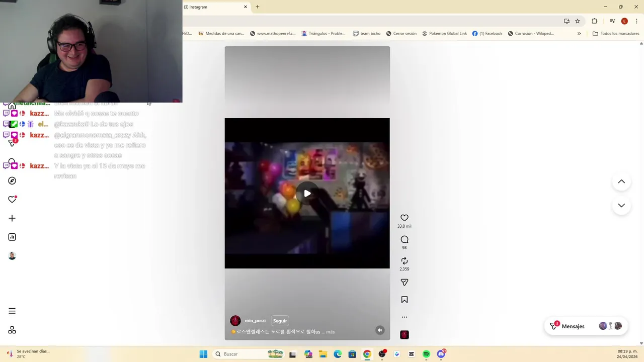The height and width of the screenshot is (362, 644).
Task: Open Microsoft Edge from the taskbar
Action: (x=338, y=354)
